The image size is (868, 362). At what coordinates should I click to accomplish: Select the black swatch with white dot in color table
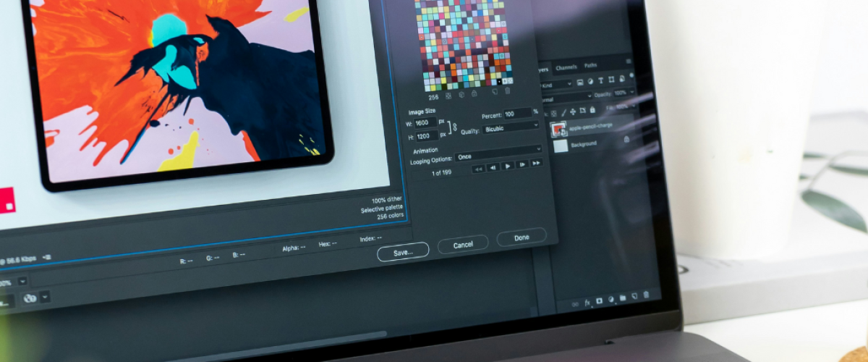click(x=499, y=82)
